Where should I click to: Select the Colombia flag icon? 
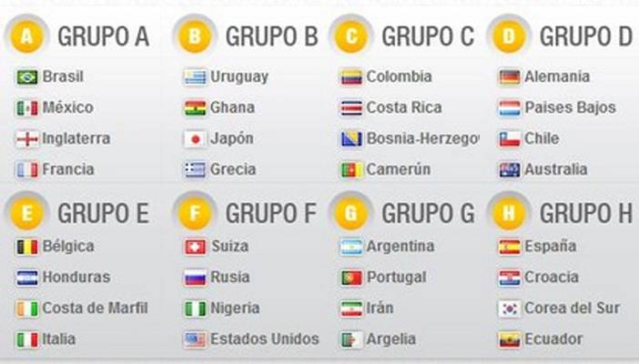pos(351,77)
